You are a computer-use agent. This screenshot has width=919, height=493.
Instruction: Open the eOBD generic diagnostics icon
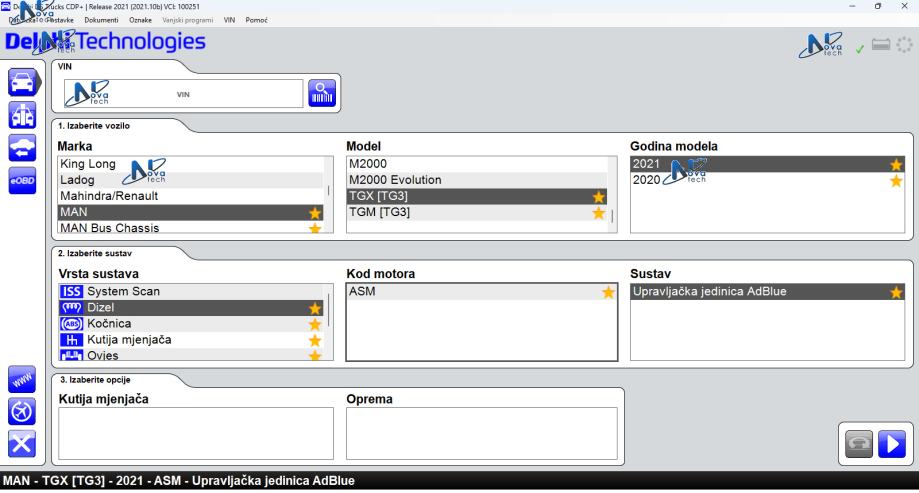[x=22, y=181]
